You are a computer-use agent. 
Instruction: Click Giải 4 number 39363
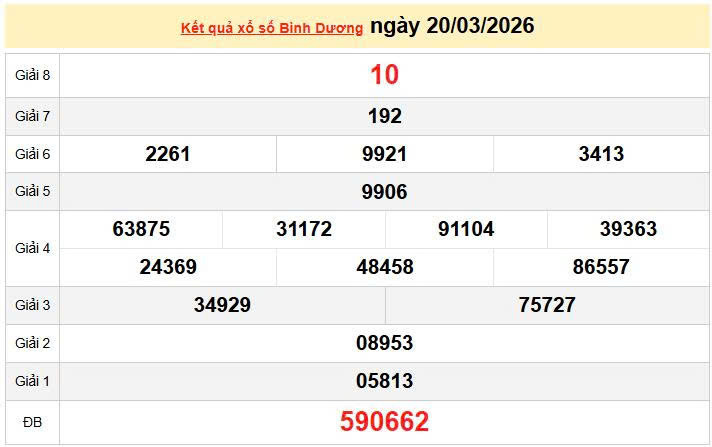pos(628,229)
